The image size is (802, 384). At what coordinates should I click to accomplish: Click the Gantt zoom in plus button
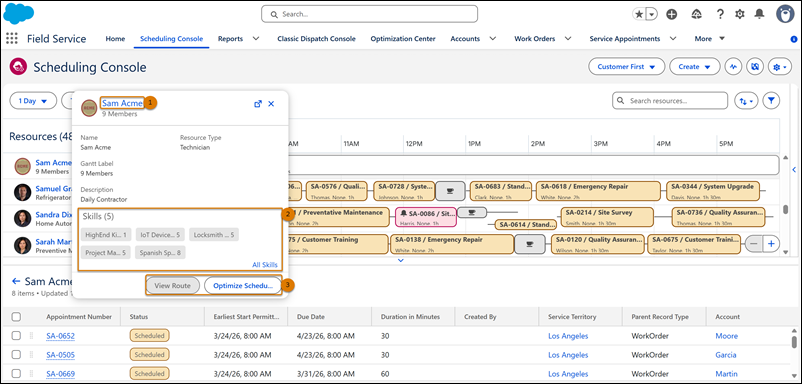pos(771,244)
